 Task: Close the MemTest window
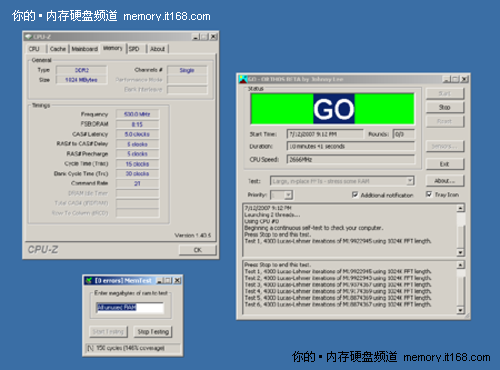tap(177, 281)
